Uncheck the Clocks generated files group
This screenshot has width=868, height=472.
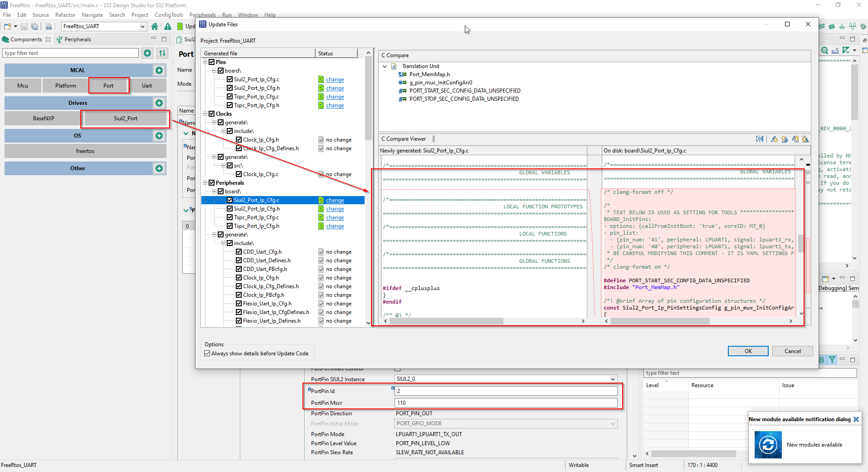click(211, 113)
